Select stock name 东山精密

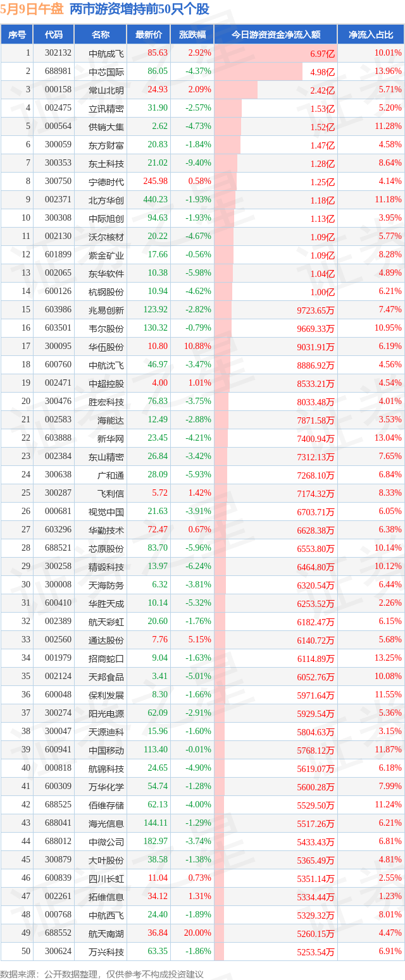tap(106, 456)
